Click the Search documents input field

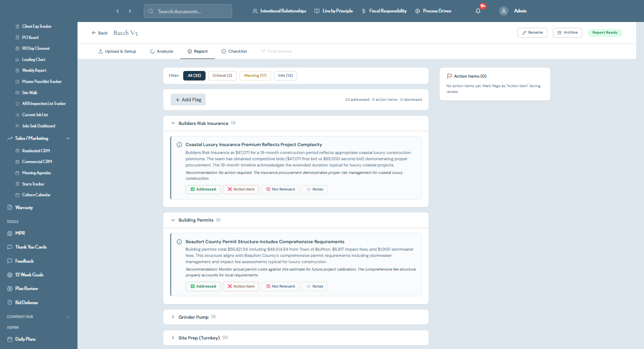[188, 11]
